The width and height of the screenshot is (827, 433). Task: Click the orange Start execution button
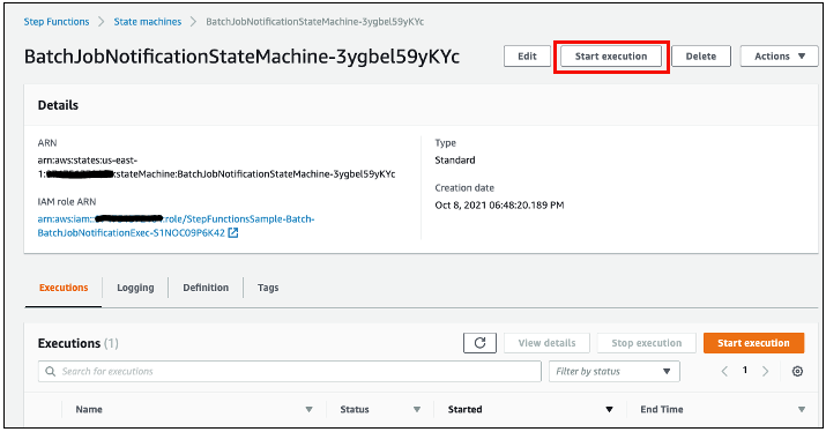coord(754,343)
